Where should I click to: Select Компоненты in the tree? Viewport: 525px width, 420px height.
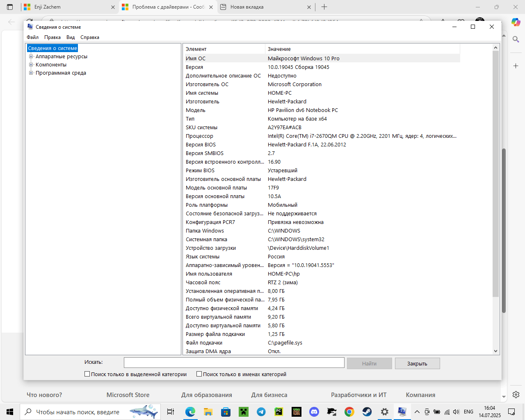(51, 65)
